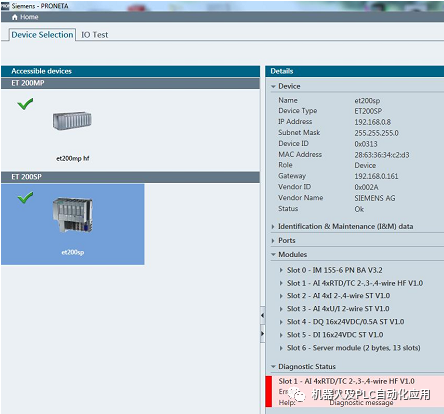
Task: Select IP Address value 192.168.0.8
Action: point(372,122)
